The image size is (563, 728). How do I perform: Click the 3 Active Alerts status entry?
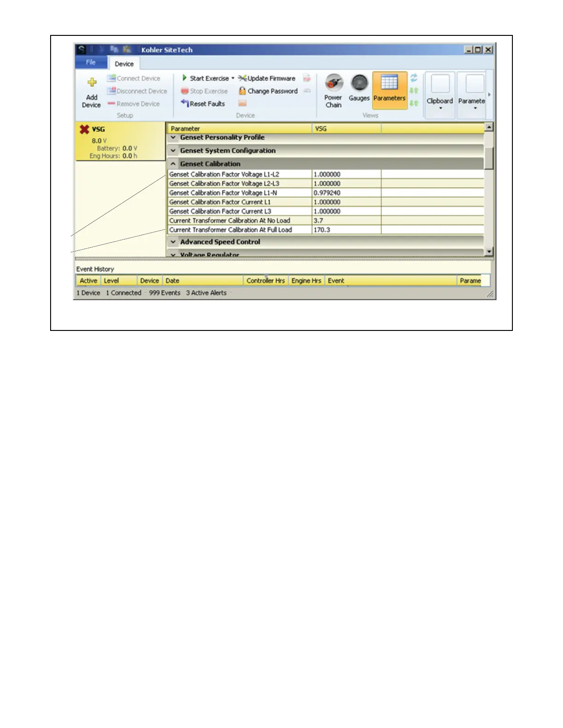(x=206, y=293)
